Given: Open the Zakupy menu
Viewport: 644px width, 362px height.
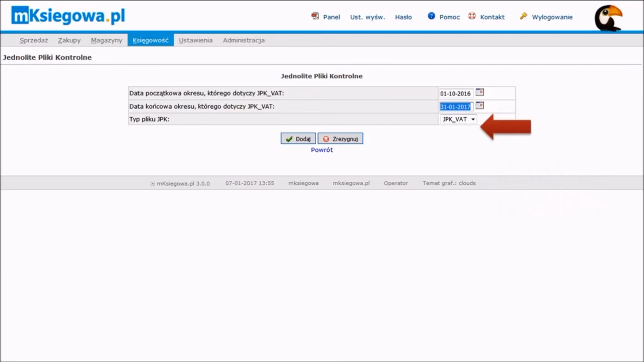Looking at the screenshot, I should point(69,40).
